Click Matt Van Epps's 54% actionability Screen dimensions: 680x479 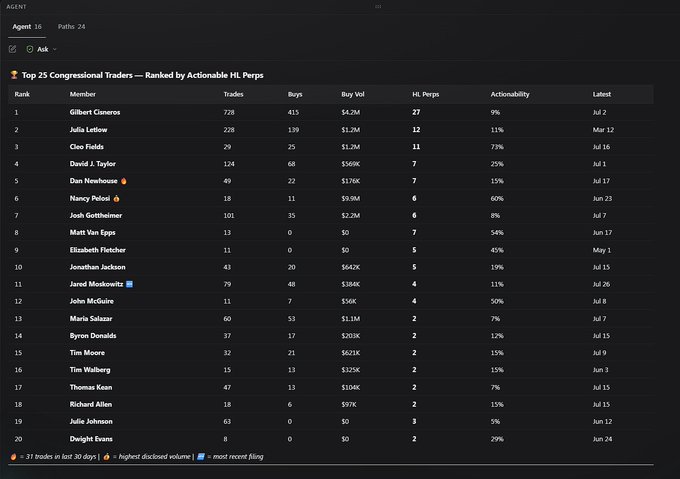pyautogui.click(x=497, y=232)
